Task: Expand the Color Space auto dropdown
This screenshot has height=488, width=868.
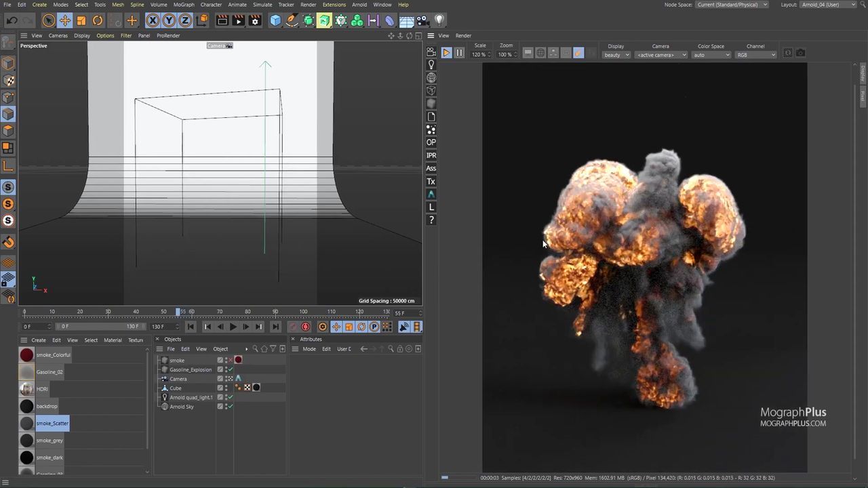Action: click(711, 55)
